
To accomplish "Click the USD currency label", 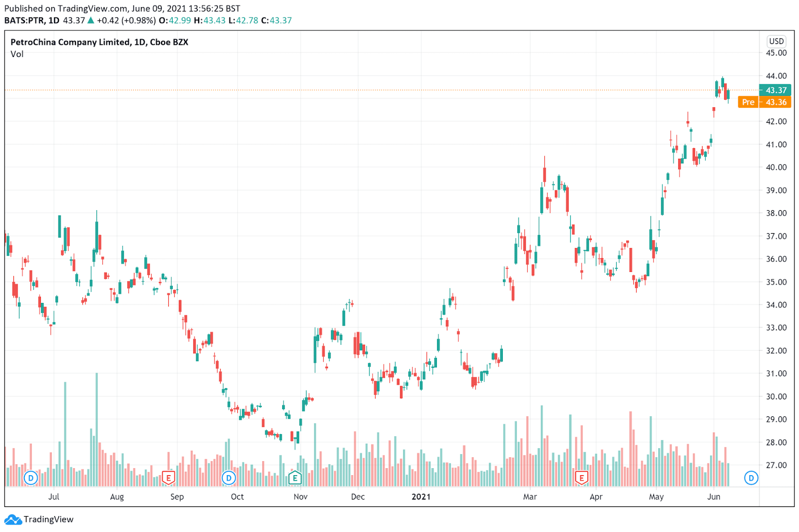I will click(777, 41).
